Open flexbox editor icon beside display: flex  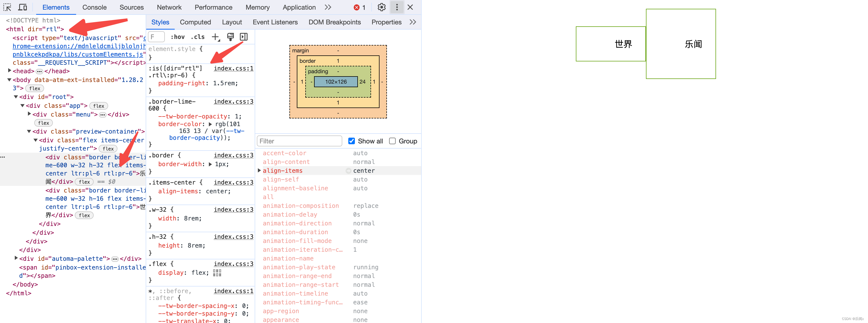(x=217, y=273)
